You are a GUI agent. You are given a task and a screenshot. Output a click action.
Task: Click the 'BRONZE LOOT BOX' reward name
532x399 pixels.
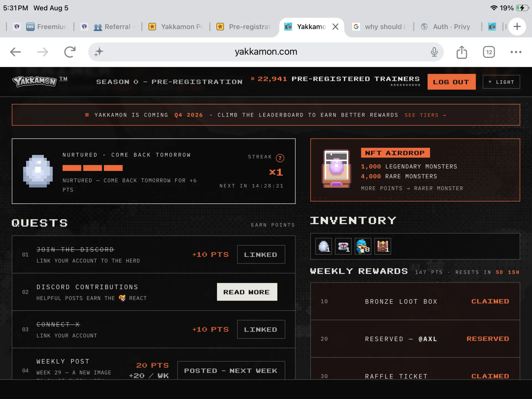401,301
